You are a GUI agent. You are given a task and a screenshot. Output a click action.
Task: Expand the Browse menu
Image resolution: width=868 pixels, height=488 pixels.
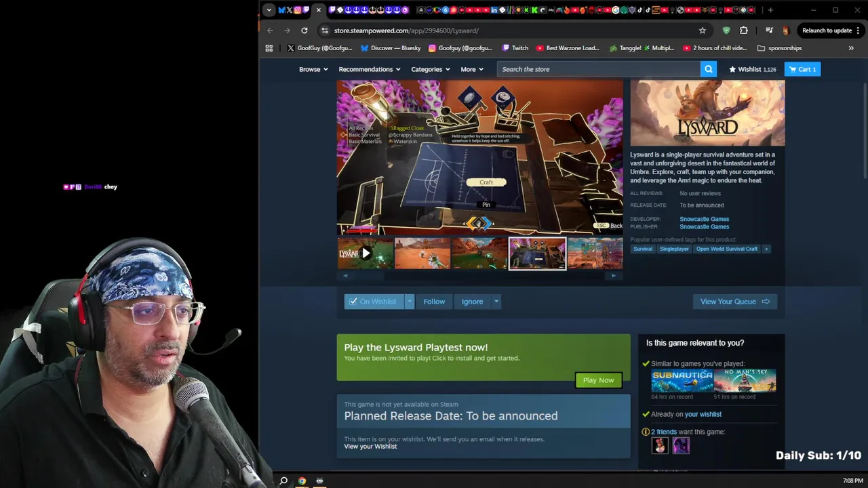[313, 69]
